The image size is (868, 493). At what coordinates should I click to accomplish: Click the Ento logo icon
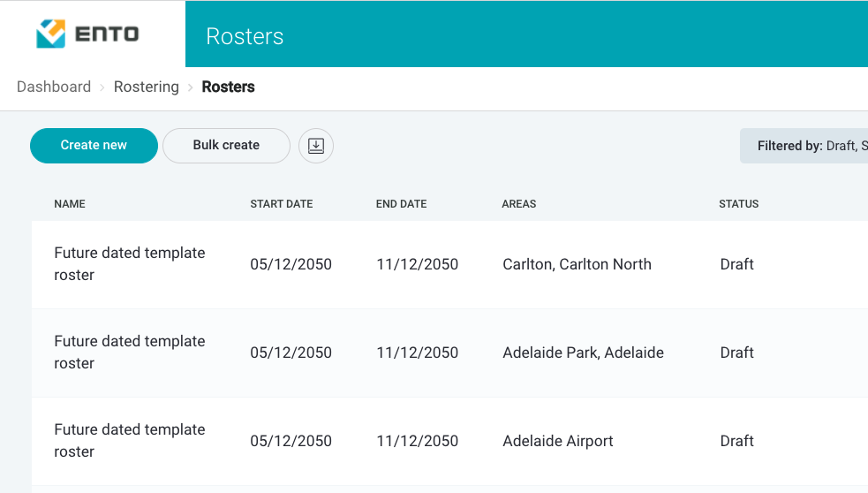[x=51, y=34]
